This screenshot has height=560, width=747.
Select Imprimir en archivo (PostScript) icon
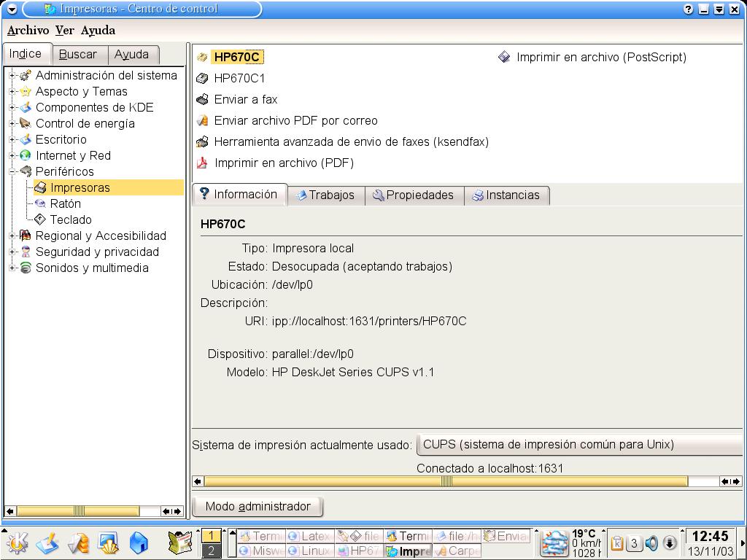point(504,57)
